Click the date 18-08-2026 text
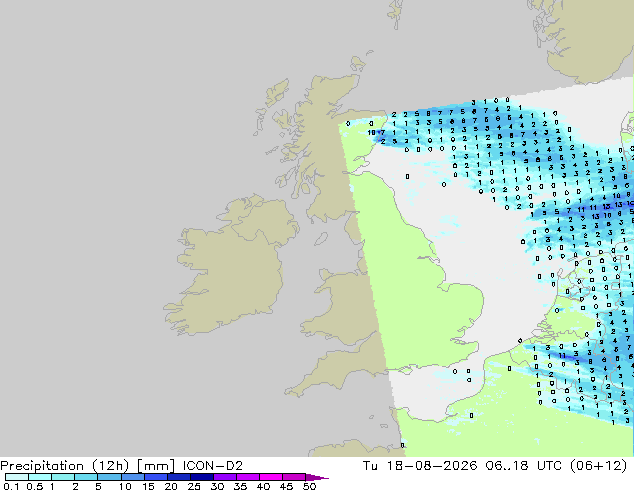 pos(431,466)
